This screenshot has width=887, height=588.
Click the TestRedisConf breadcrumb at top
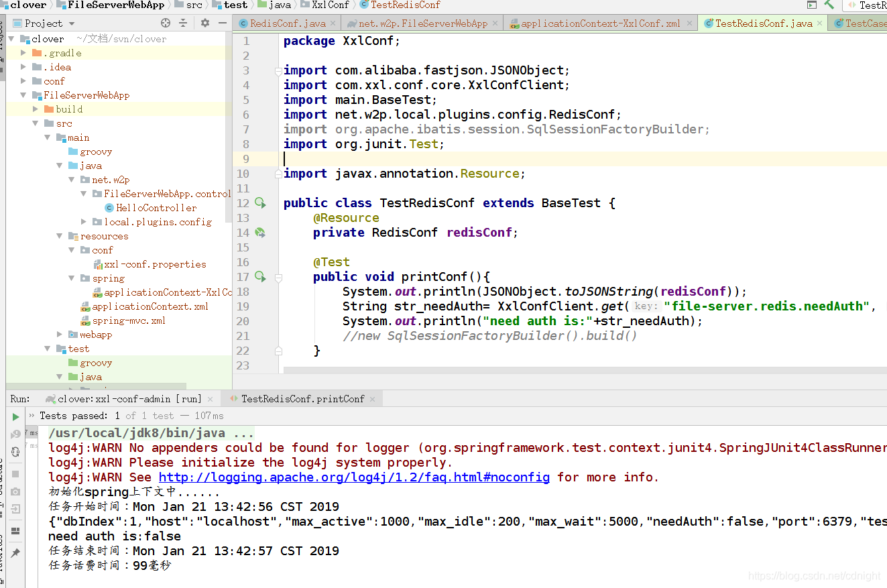[400, 5]
